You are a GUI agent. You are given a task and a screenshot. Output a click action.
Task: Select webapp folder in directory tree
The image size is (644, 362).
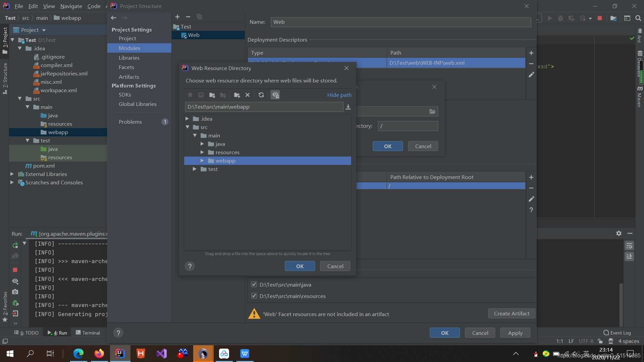pos(226,161)
